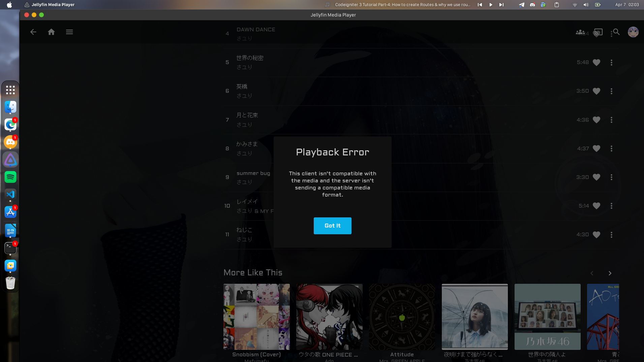The width and height of the screenshot is (644, 362).
Task: Open the SyncPlay groups icon
Action: [580, 32]
